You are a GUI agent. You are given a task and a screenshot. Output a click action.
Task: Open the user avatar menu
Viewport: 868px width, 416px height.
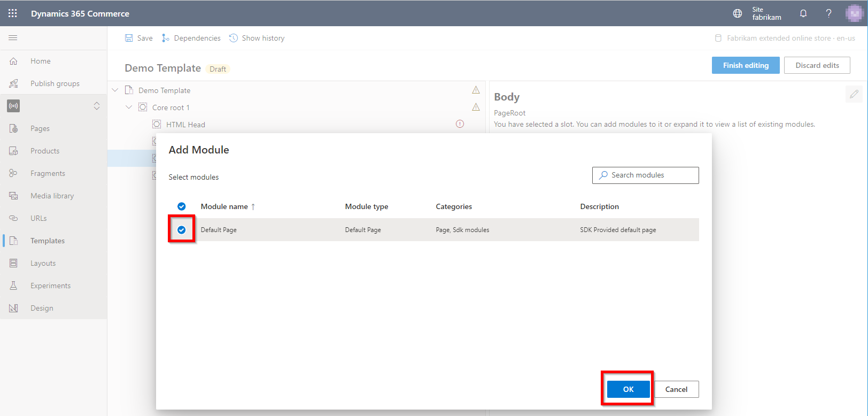(854, 13)
